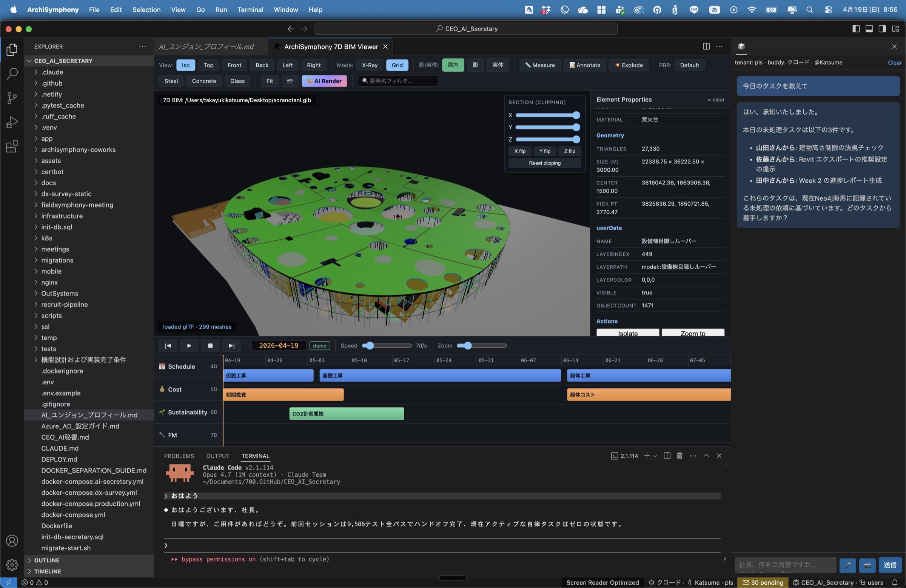
Task: Switch to the OUTPUT panel tab
Action: pyautogui.click(x=218, y=456)
